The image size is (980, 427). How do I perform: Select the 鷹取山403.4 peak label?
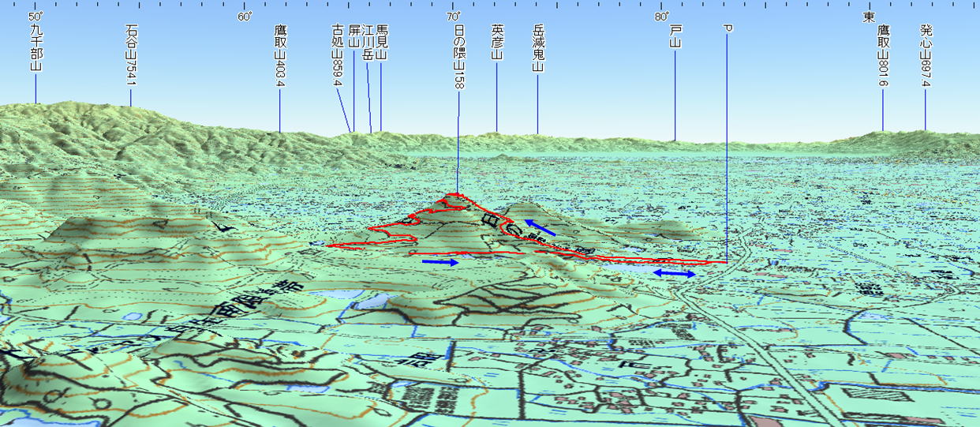click(x=279, y=55)
